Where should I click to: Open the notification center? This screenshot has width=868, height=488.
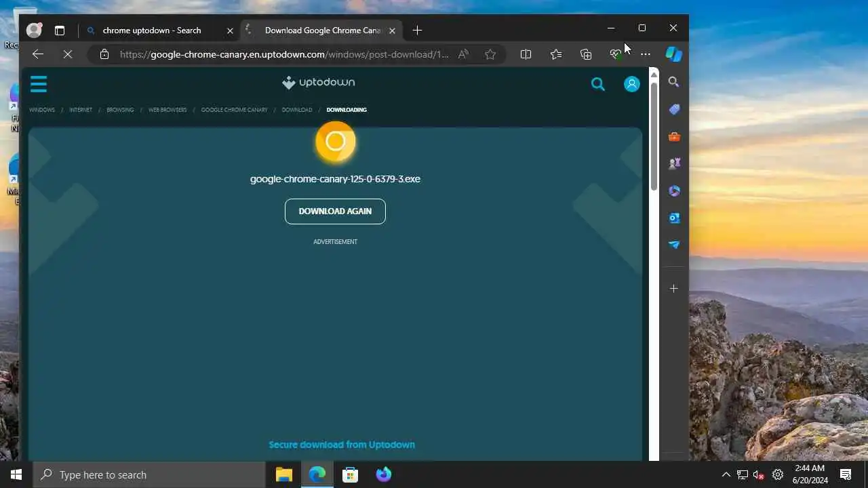[x=846, y=474]
